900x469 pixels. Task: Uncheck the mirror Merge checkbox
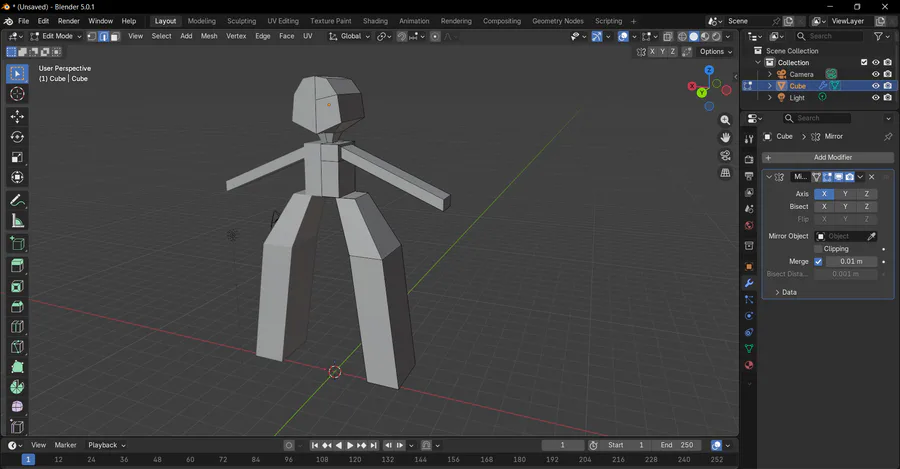click(x=818, y=261)
